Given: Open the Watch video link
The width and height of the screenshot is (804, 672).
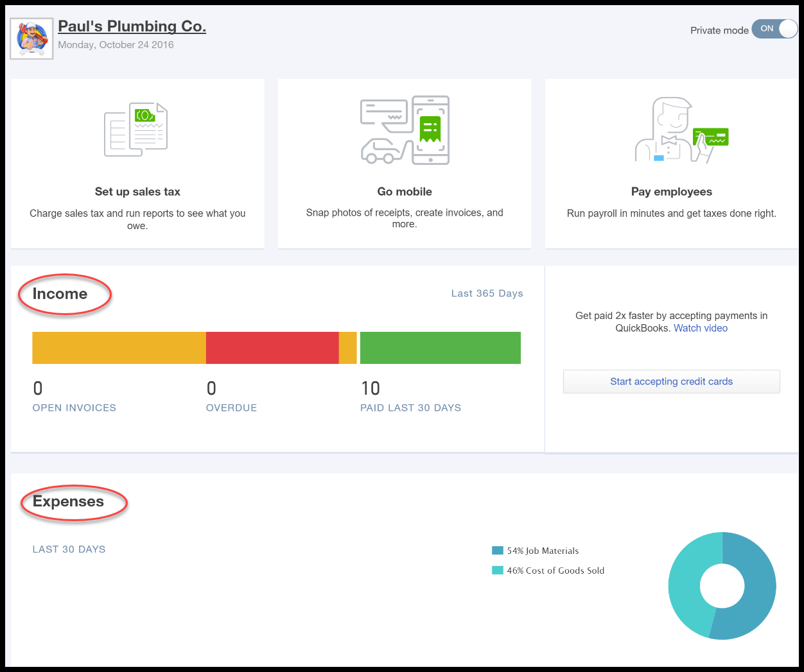Looking at the screenshot, I should pyautogui.click(x=701, y=328).
